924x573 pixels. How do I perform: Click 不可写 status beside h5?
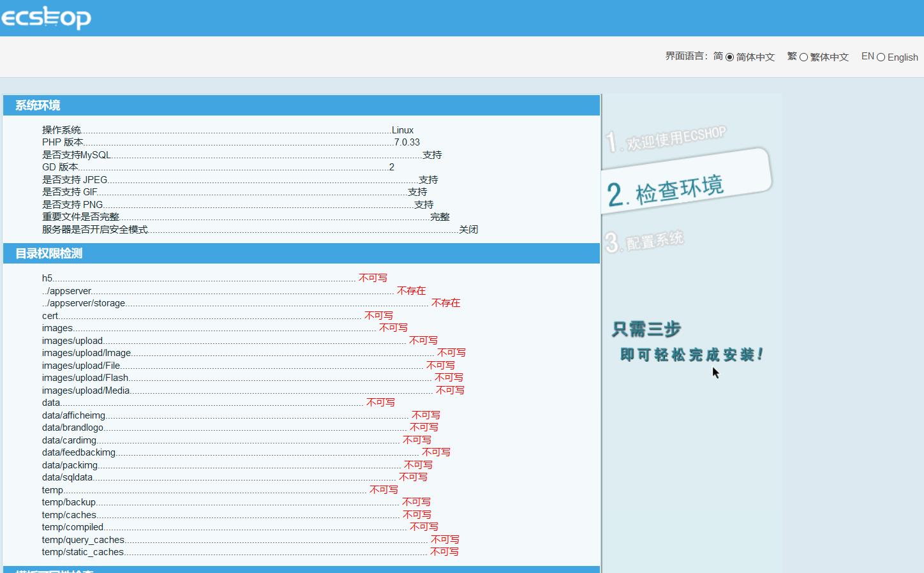(x=373, y=278)
